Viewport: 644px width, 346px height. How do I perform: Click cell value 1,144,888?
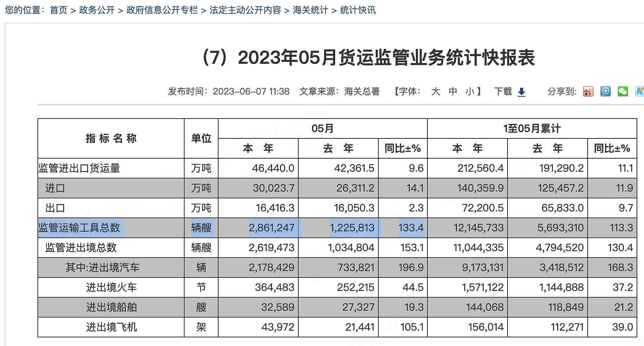(x=561, y=287)
